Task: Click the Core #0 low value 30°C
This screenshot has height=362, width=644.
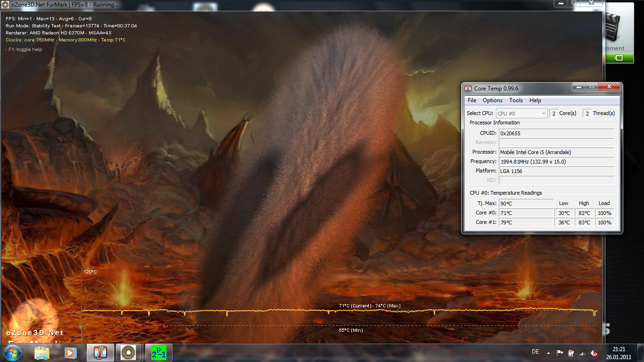Action: 564,213
